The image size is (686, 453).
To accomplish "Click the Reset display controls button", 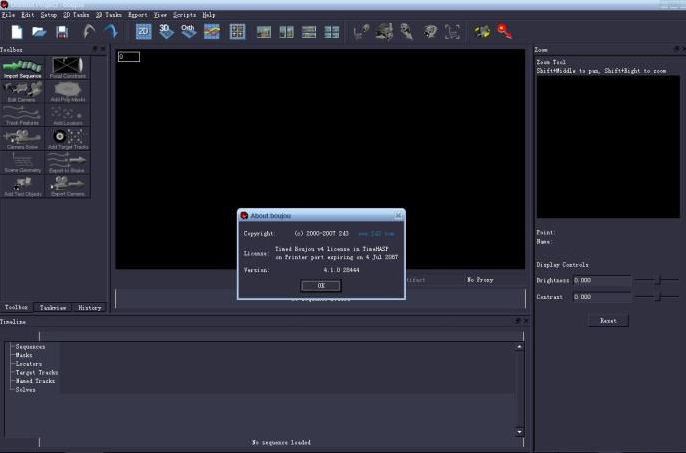I will click(x=608, y=321).
